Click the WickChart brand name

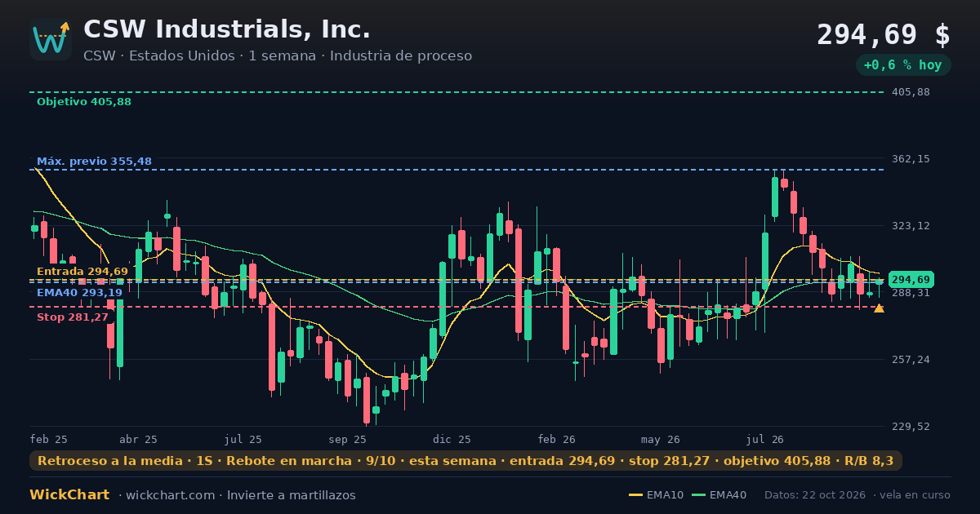pos(69,495)
